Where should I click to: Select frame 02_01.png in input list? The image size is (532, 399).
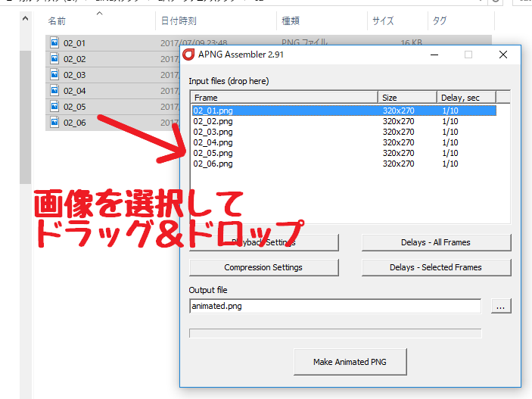pyautogui.click(x=344, y=111)
